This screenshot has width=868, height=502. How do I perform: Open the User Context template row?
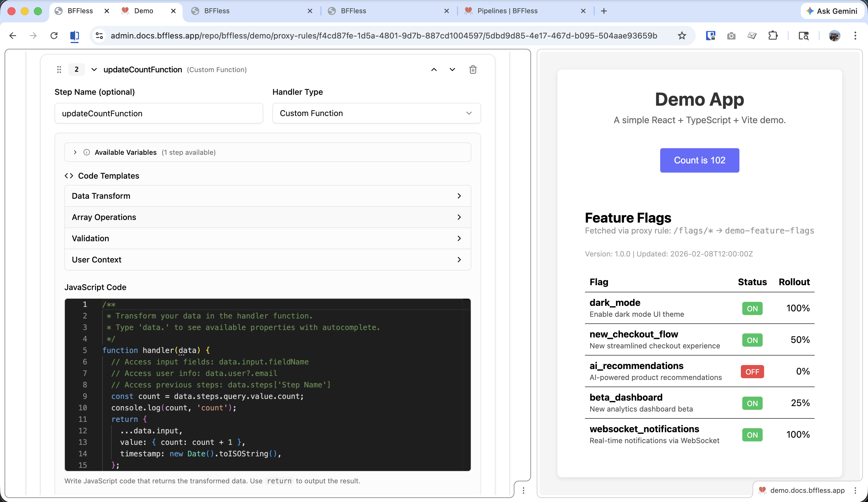coord(267,259)
